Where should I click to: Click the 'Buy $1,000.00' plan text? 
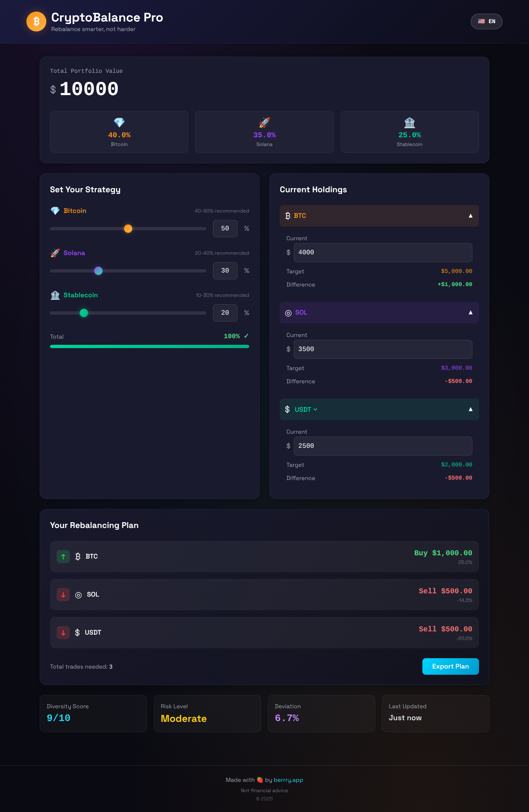(443, 553)
